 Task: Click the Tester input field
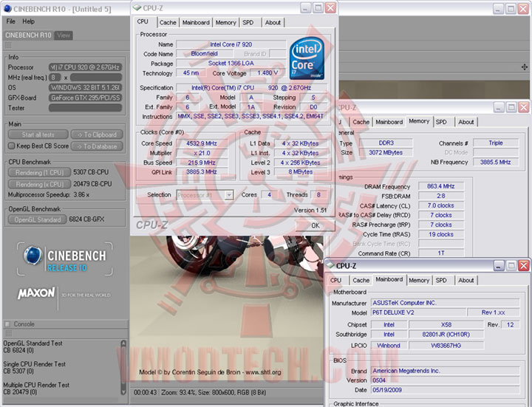point(85,108)
